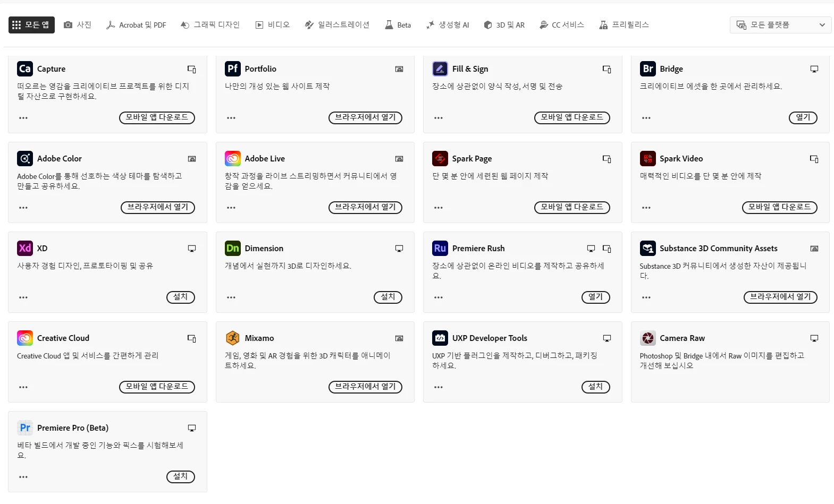Click the Mixamo app icon
The image size is (834, 504).
(x=232, y=338)
